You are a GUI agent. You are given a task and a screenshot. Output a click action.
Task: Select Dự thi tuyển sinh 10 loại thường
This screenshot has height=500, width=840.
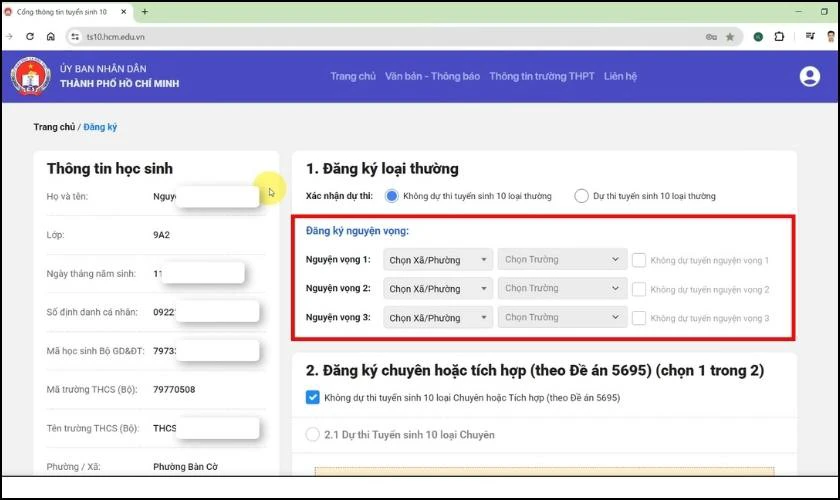[581, 196]
